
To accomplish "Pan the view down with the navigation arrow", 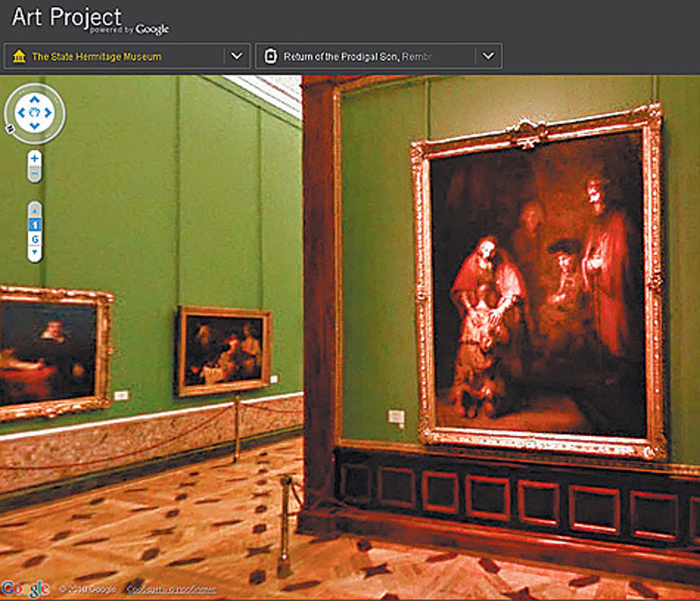I will click(x=34, y=126).
